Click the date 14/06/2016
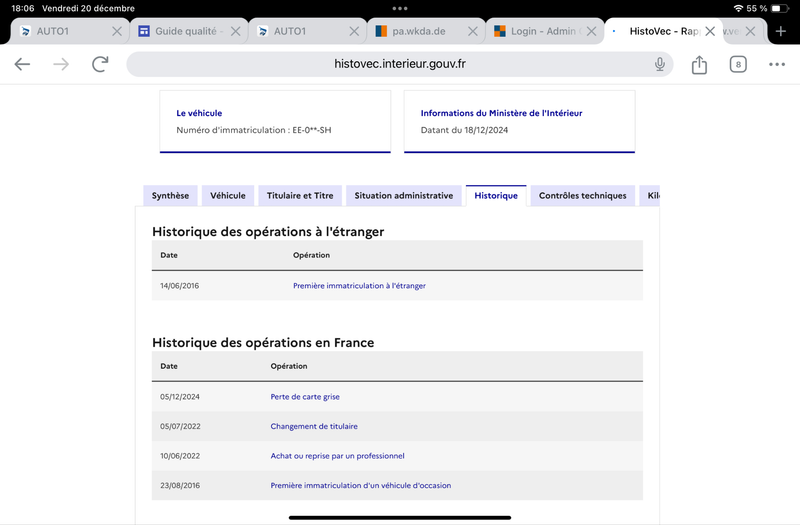The height and width of the screenshot is (525, 800). coord(180,286)
